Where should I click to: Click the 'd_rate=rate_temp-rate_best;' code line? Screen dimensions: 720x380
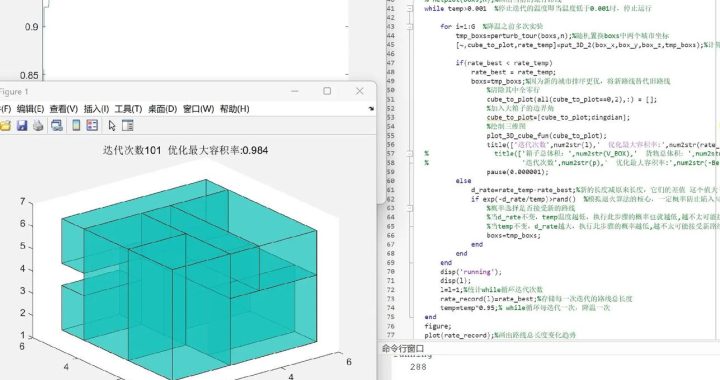coord(523,190)
